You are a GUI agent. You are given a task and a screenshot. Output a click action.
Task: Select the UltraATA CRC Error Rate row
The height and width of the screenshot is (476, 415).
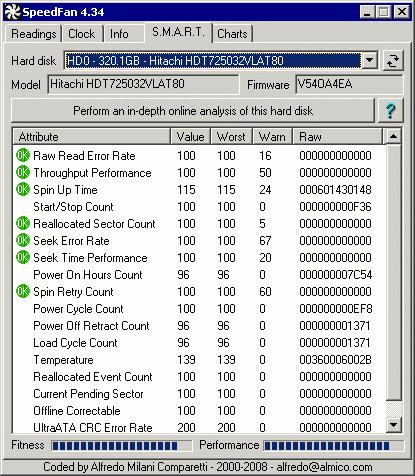point(200,427)
